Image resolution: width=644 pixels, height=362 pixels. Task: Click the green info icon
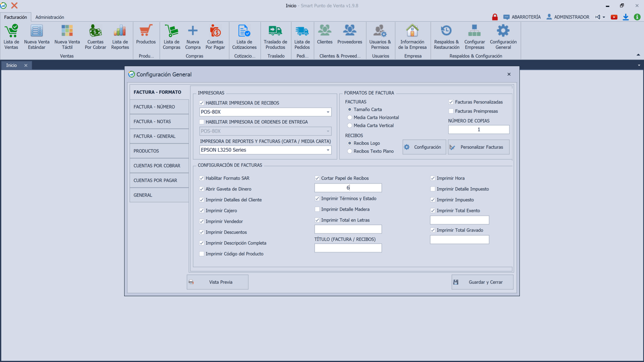pyautogui.click(x=637, y=17)
